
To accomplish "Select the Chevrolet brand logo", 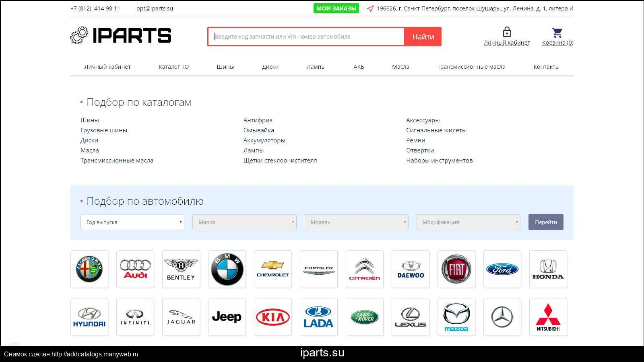I will tap(273, 269).
